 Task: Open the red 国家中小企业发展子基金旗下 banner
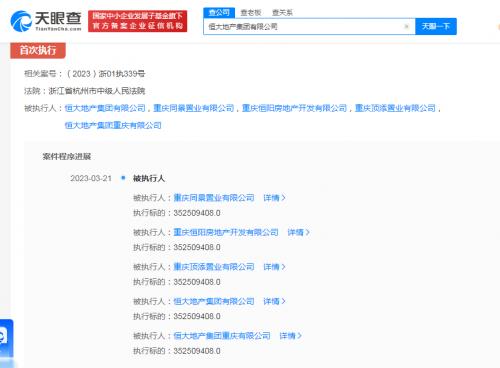(137, 21)
